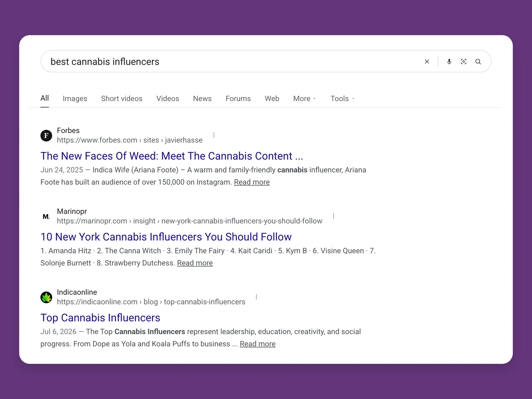This screenshot has width=532, height=399.
Task: Open image search with the camera lens icon
Action: coord(464,62)
